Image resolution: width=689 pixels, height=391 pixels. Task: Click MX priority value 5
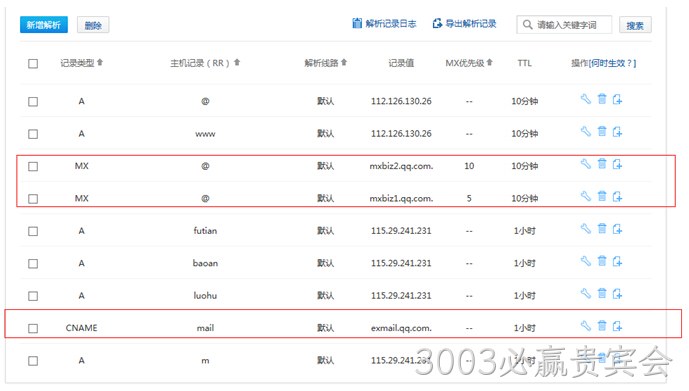click(469, 199)
